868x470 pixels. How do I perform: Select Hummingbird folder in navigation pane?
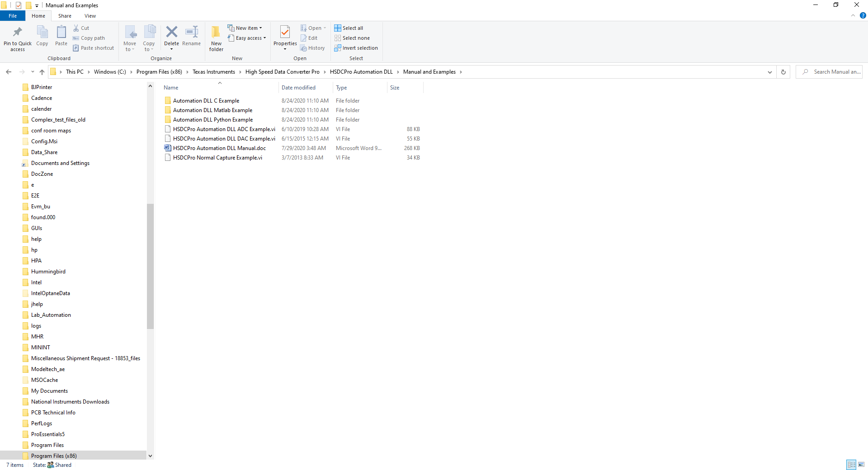click(48, 272)
